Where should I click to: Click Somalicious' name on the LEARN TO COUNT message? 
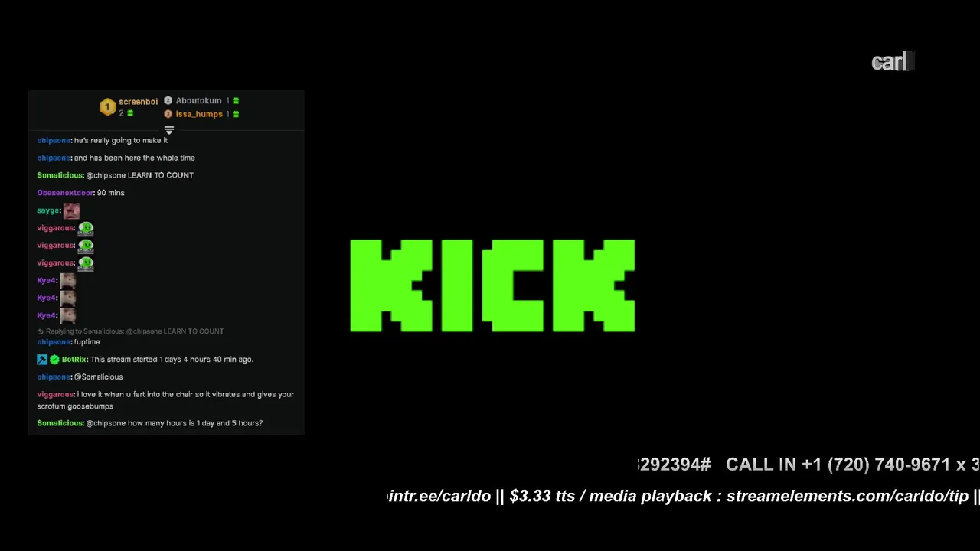[60, 175]
